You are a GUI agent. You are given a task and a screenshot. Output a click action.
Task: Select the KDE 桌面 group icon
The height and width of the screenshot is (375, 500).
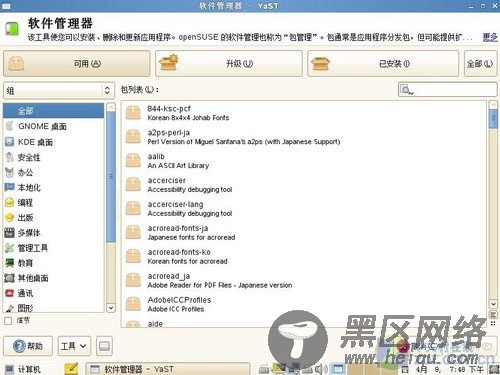9,142
